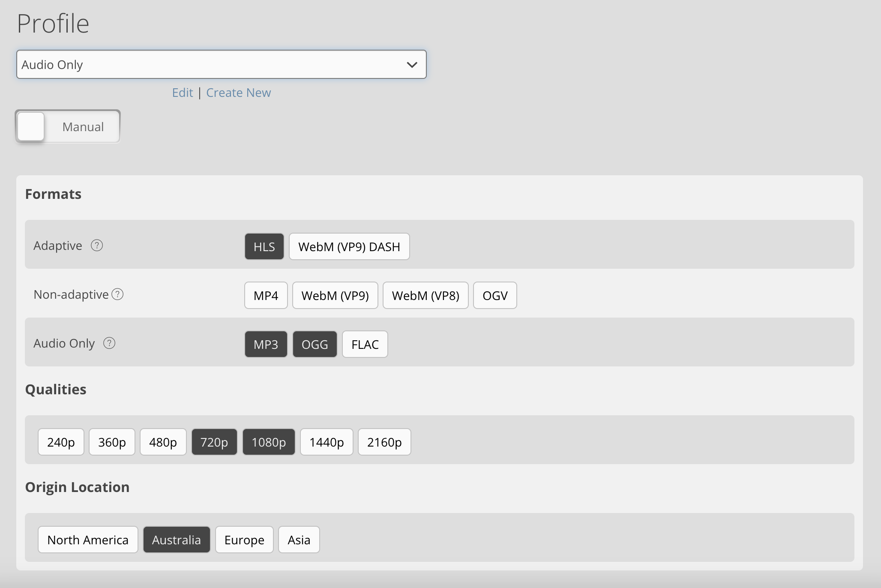The width and height of the screenshot is (881, 588).
Task: Deselect the 1080p quality
Action: click(269, 442)
